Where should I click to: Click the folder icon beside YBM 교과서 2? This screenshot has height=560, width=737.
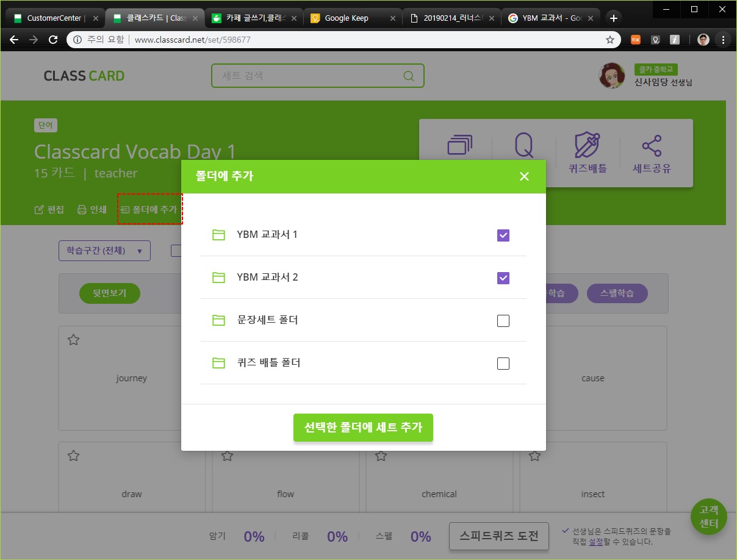pos(218,278)
